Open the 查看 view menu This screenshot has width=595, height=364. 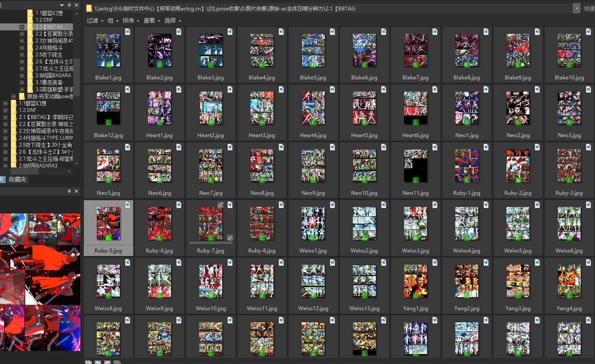pos(151,20)
